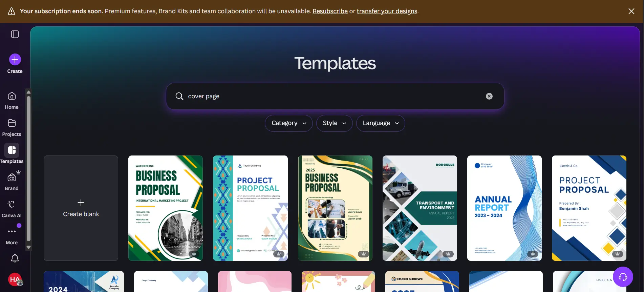Click sidebar scrollbar down arrow
The height and width of the screenshot is (292, 644).
[28, 247]
